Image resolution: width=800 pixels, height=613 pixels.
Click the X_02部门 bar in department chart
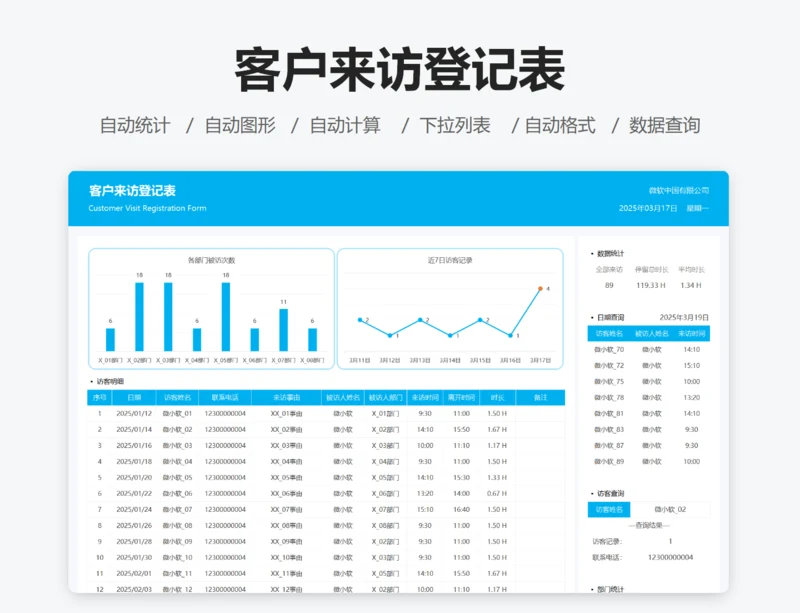pos(139,316)
